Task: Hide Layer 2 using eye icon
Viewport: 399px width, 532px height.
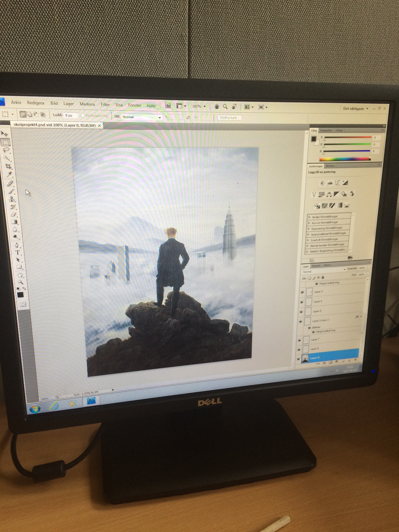Action: pyautogui.click(x=302, y=292)
